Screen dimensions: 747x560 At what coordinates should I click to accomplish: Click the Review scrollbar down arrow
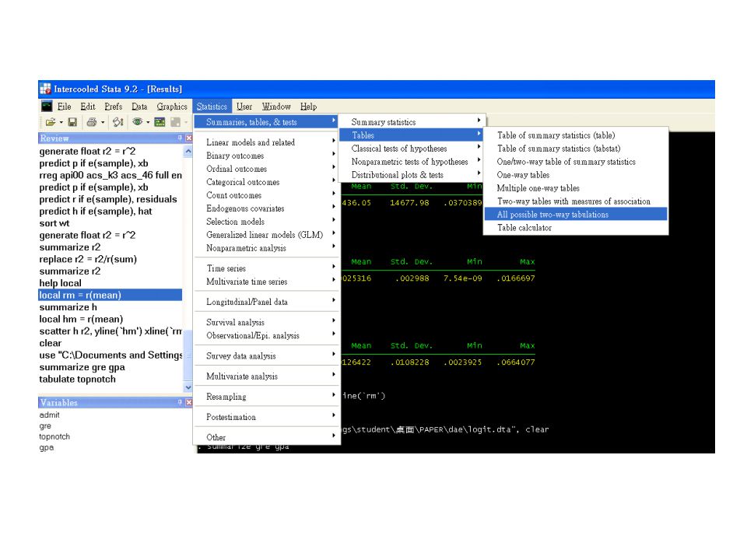click(188, 387)
